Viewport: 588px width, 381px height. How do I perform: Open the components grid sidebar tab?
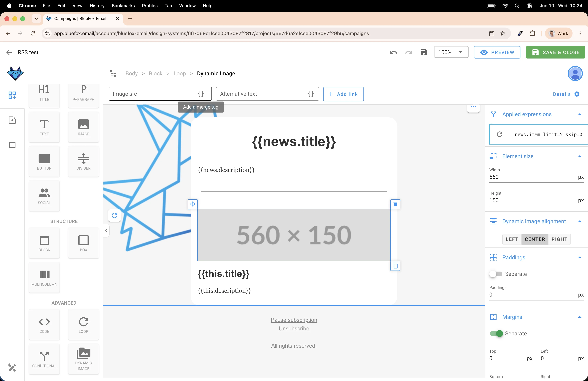tap(12, 95)
